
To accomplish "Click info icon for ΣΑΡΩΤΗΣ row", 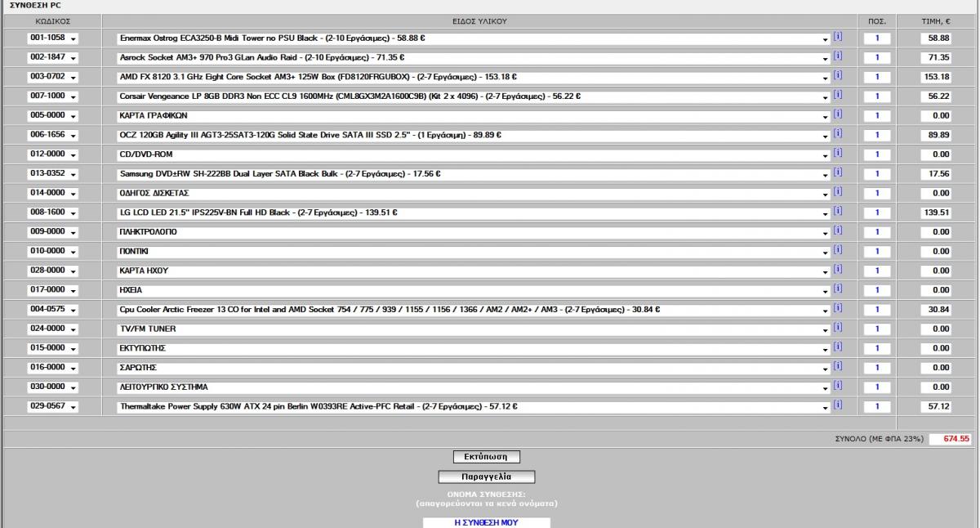I will pyautogui.click(x=837, y=367).
